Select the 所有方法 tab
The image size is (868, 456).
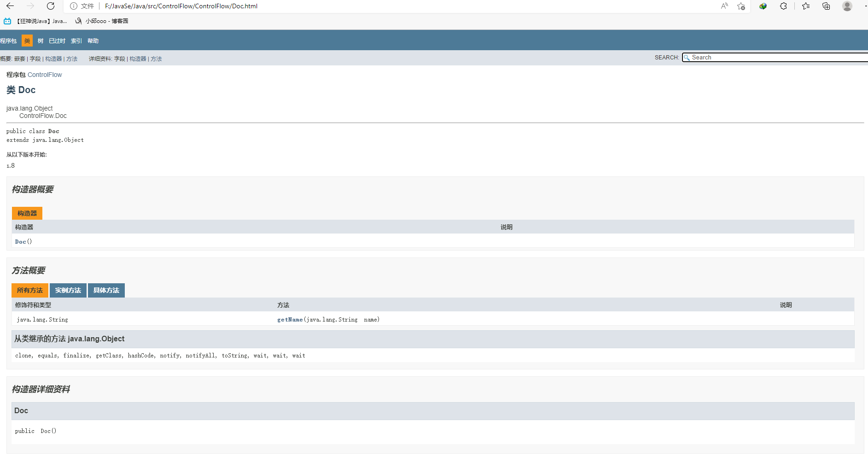[30, 290]
